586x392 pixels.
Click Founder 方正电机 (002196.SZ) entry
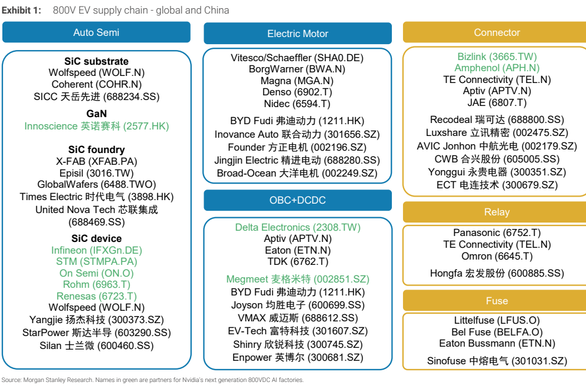(x=297, y=147)
